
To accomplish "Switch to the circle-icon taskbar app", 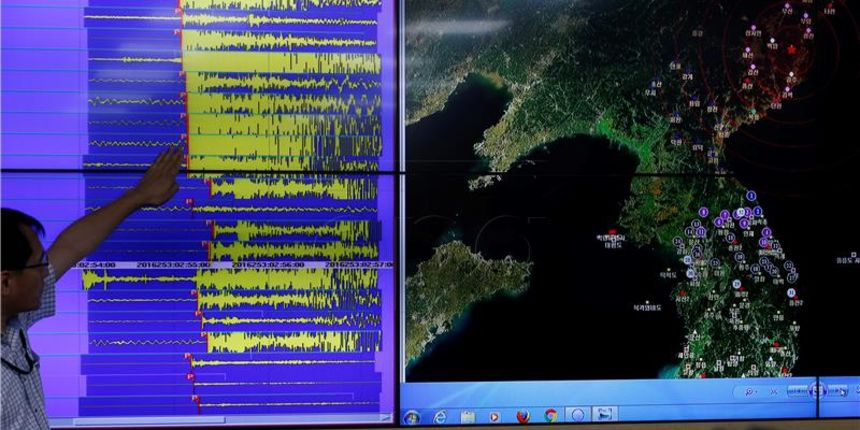I will pos(578,414).
